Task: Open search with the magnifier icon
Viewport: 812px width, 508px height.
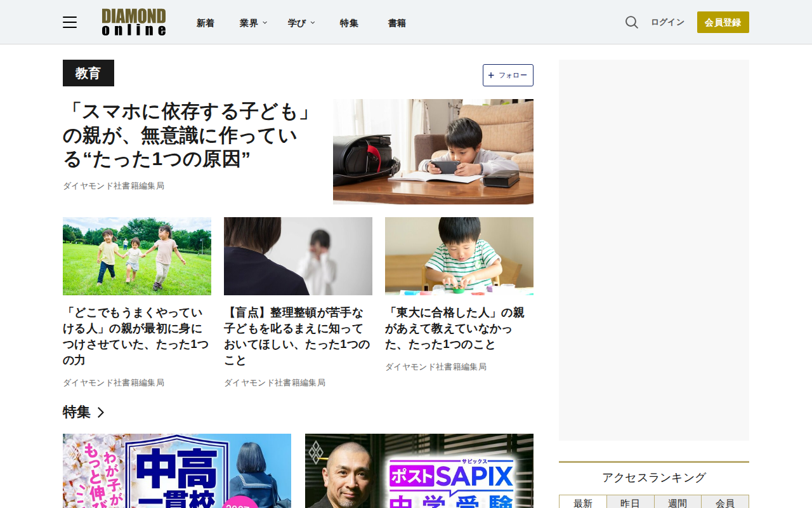Action: tap(631, 22)
